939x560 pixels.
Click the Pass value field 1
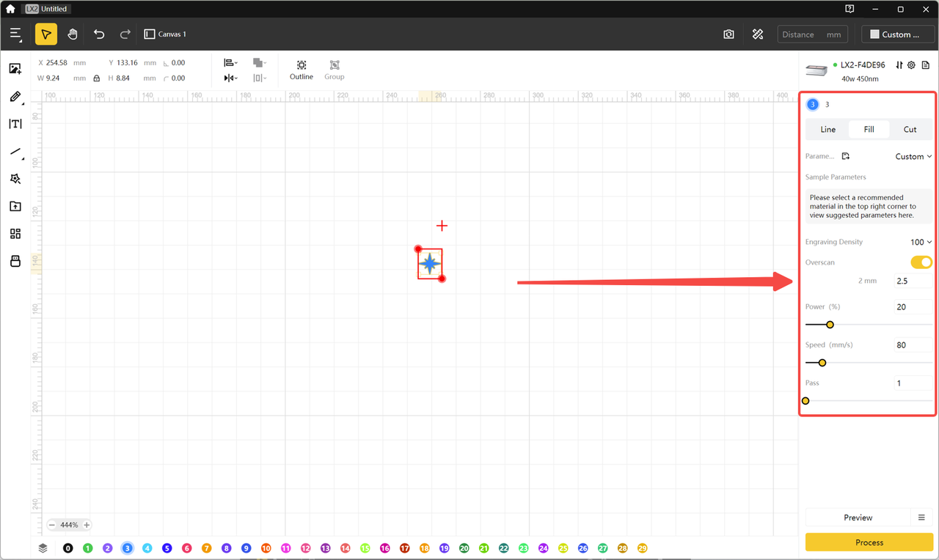(913, 383)
